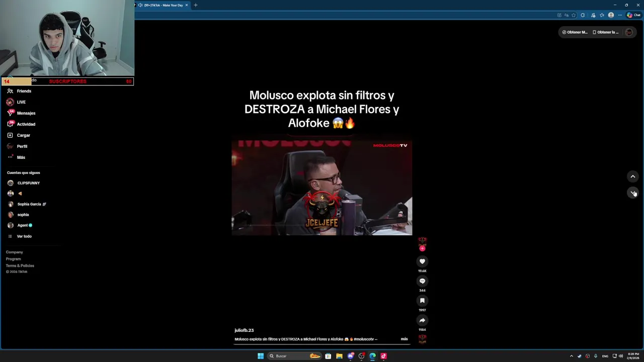
Task: Open the Friends feed in sidebar
Action: point(19,91)
